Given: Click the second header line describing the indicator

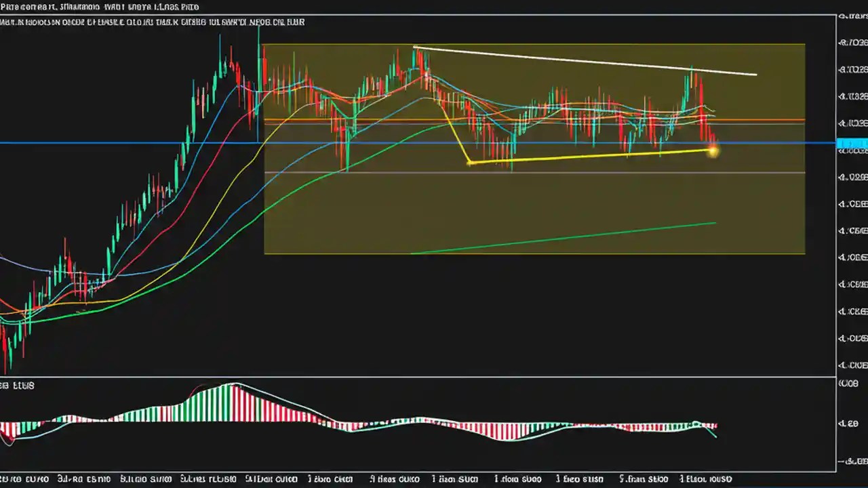Looking at the screenshot, I should [x=153, y=22].
